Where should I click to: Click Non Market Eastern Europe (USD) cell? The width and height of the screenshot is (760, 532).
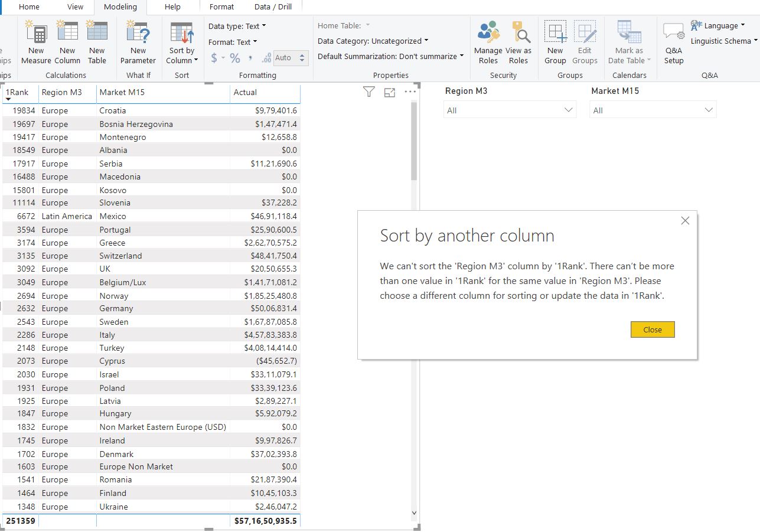pyautogui.click(x=162, y=426)
